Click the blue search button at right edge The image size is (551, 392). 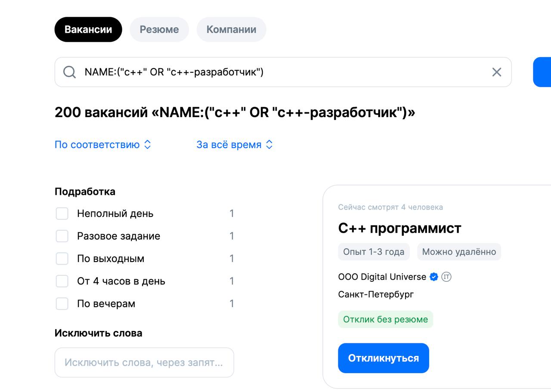point(542,72)
